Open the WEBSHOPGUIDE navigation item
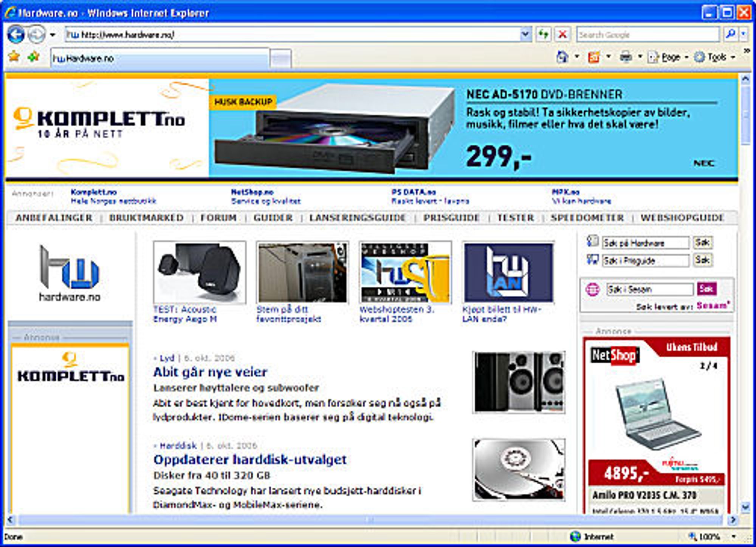Image resolution: width=756 pixels, height=547 pixels. (682, 218)
